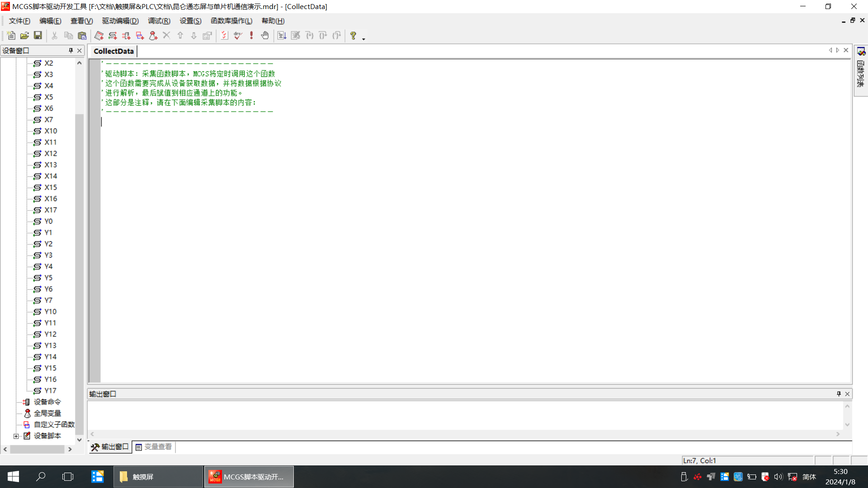Click the save floppy disk icon
The width and height of the screenshot is (868, 488).
coord(38,36)
